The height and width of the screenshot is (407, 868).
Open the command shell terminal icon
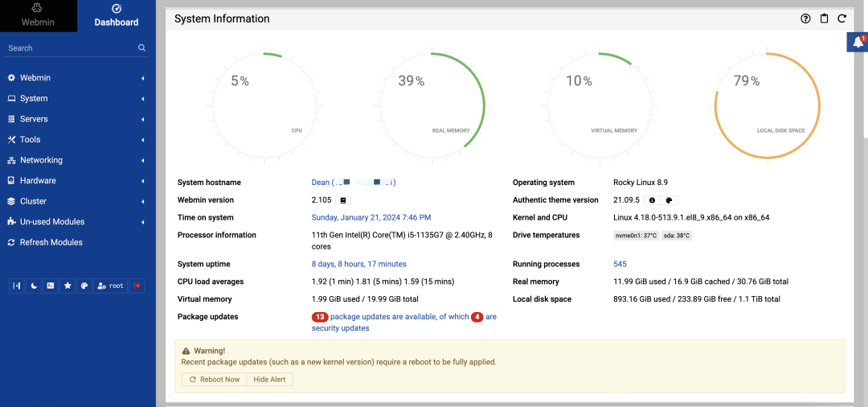[50, 286]
